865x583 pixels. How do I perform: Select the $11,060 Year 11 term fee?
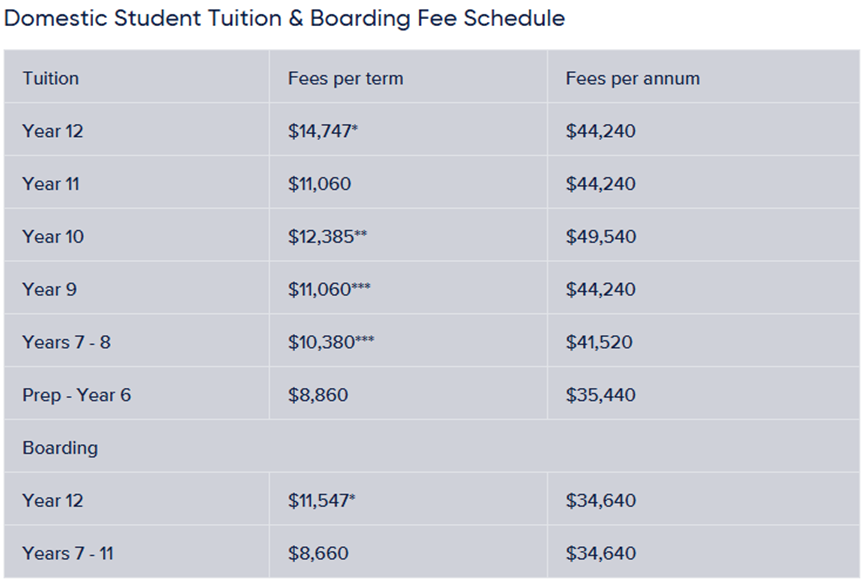pos(319,184)
